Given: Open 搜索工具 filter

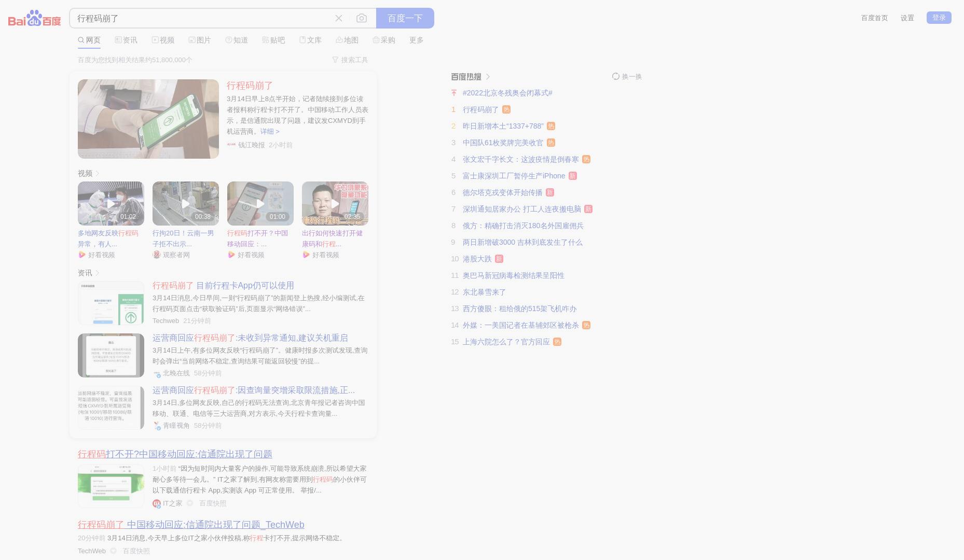Looking at the screenshot, I should pos(350,60).
